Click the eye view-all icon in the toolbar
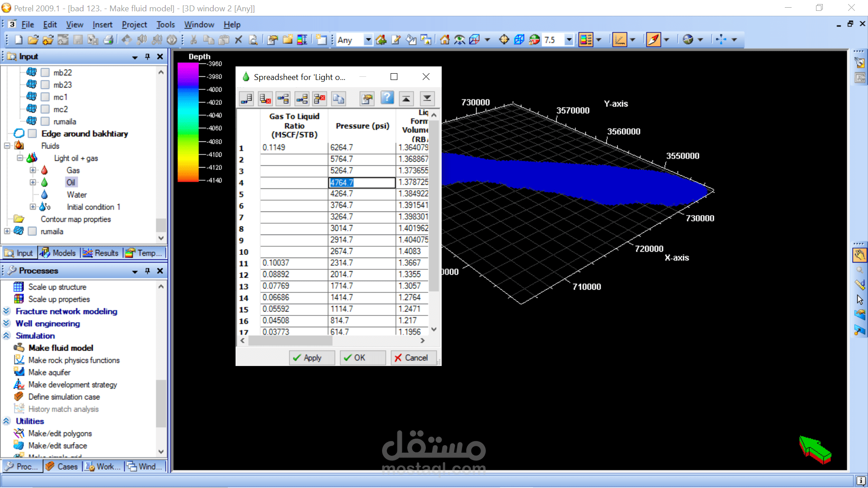The width and height of the screenshot is (868, 488). (460, 40)
